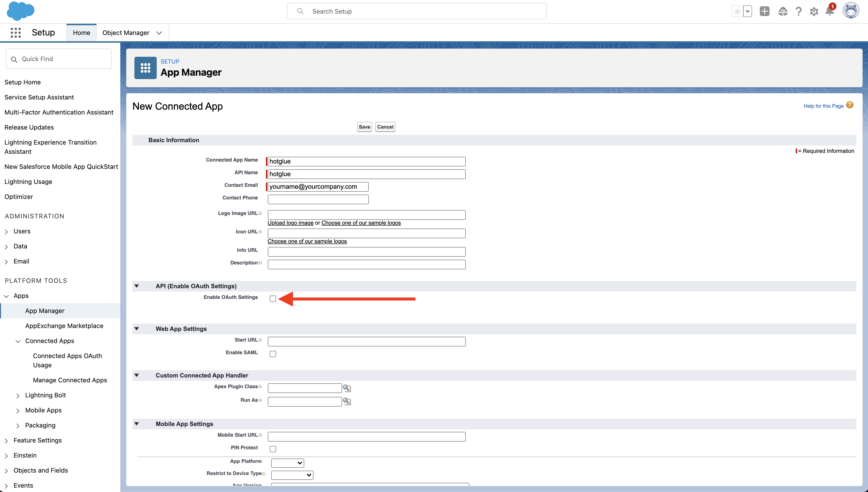Click sample logos link under Logo Image URL
The image size is (868, 492).
(x=361, y=223)
